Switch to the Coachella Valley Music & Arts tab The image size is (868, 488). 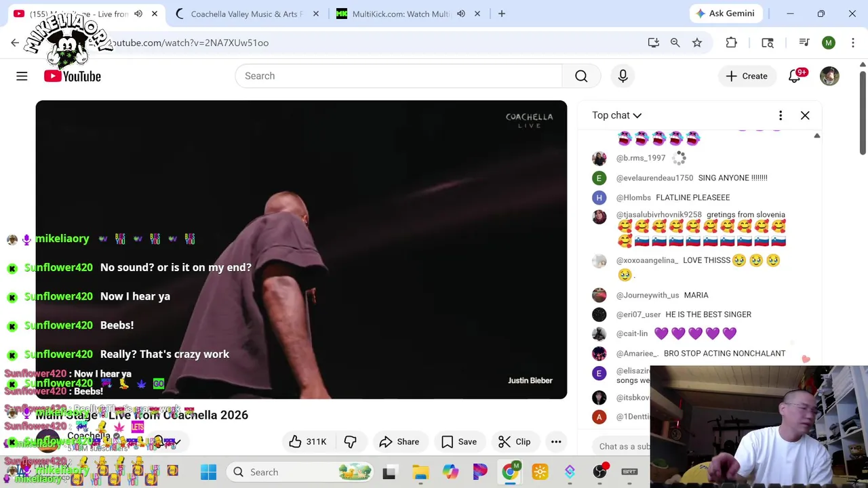(x=246, y=14)
